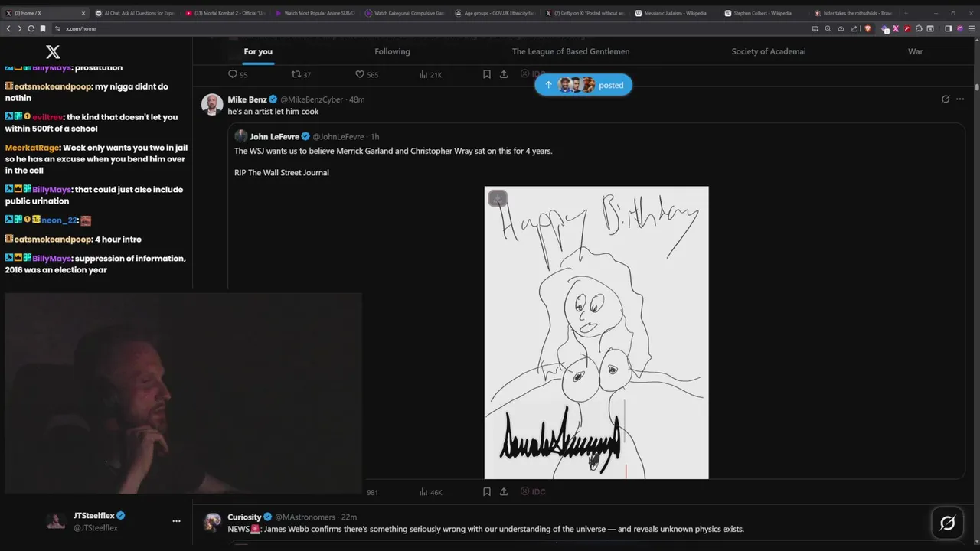Open @JohnLeFevre handle link
Screen dimensions: 980x551
coord(340,136)
